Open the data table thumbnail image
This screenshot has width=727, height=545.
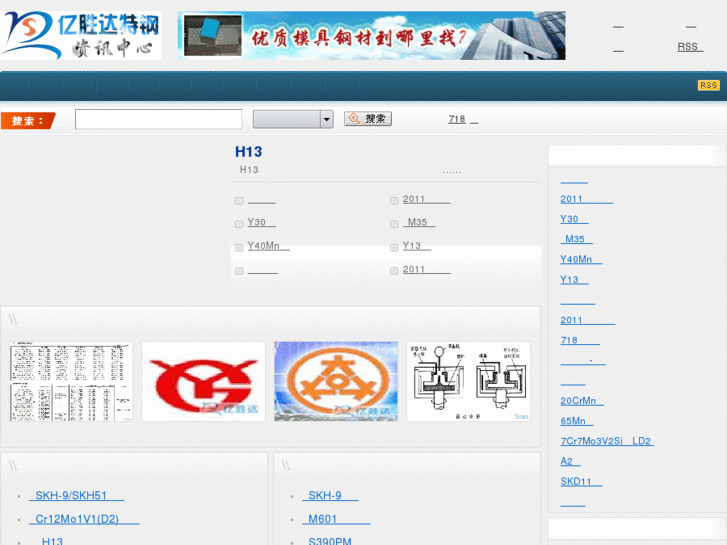tap(71, 382)
